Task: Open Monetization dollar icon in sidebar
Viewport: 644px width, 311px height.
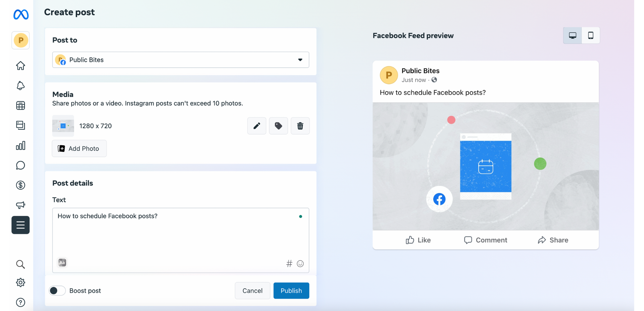Action: point(20,185)
